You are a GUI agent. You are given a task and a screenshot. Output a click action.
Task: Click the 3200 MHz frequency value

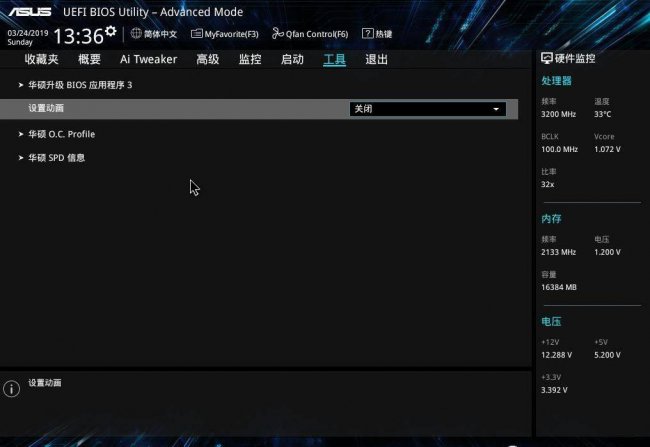tap(558, 114)
